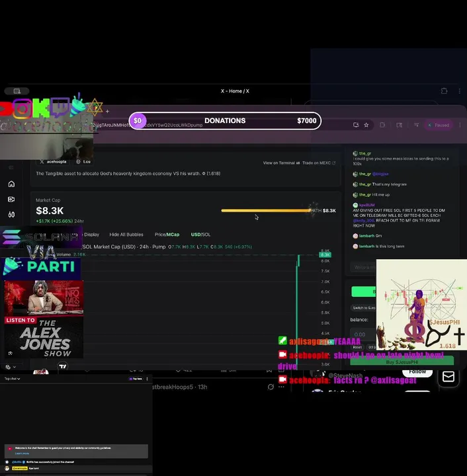This screenshot has height=476, width=467.
Task: Click the balance amount input field
Action: (363, 335)
